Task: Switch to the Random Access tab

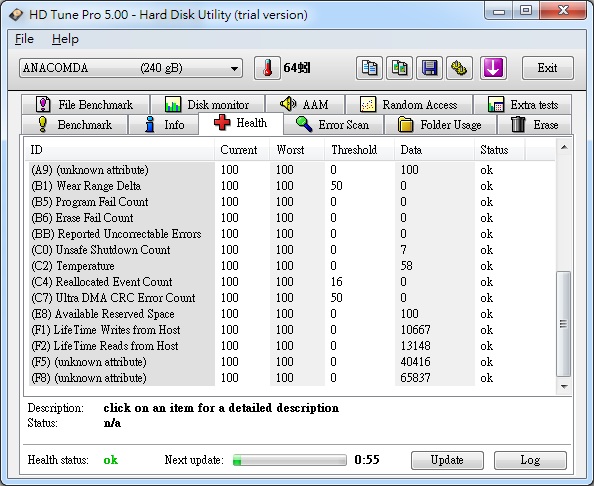Action: point(409,104)
